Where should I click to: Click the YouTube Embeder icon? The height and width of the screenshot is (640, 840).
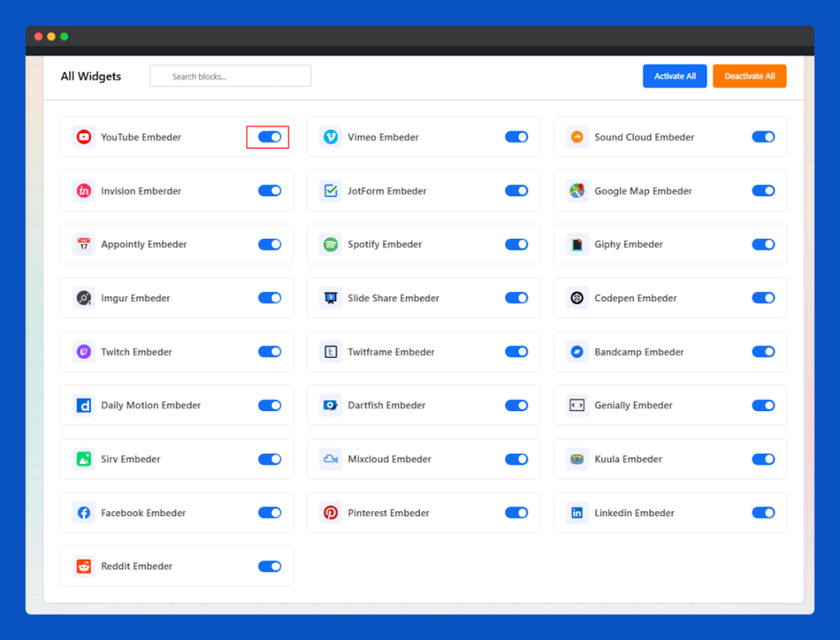pyautogui.click(x=84, y=137)
